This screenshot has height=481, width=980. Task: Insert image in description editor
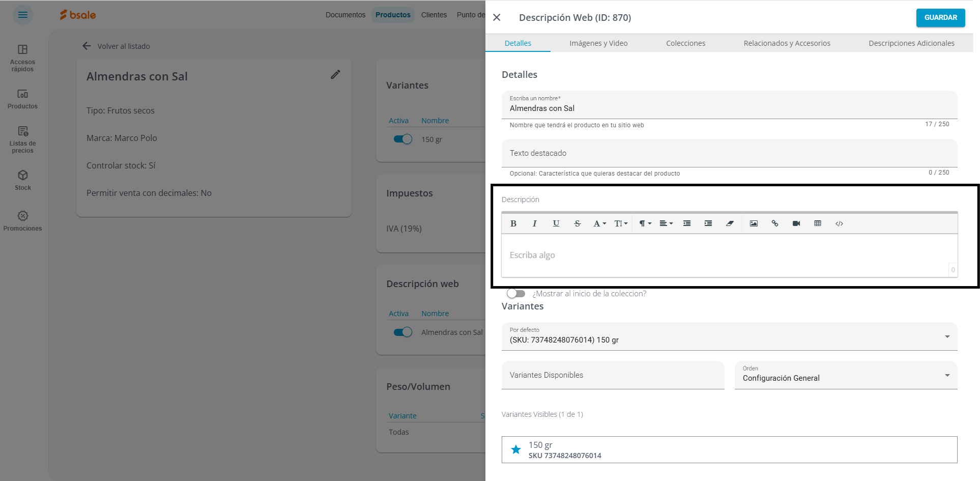pos(754,223)
